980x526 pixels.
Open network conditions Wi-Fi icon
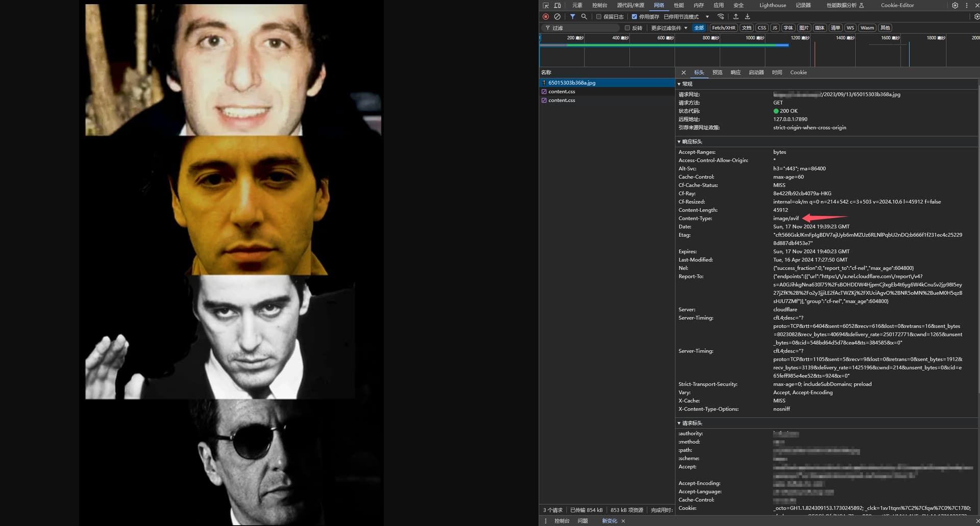[x=721, y=17]
